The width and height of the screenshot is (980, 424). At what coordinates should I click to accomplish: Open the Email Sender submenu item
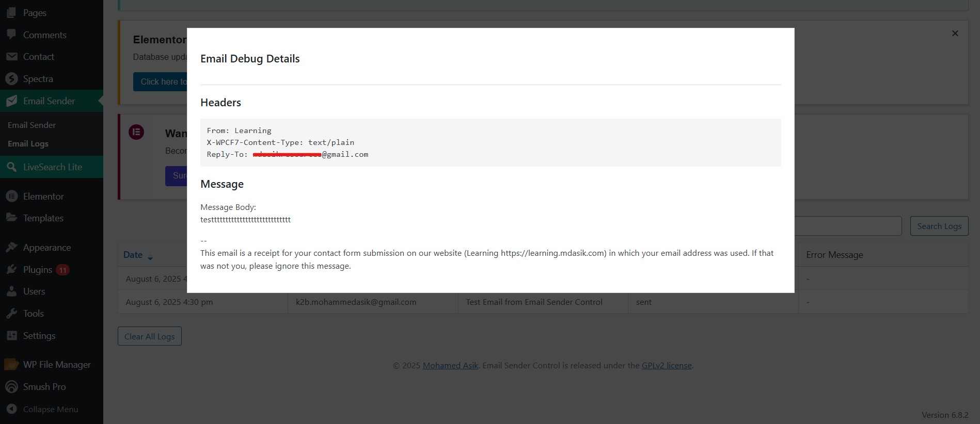pos(31,125)
